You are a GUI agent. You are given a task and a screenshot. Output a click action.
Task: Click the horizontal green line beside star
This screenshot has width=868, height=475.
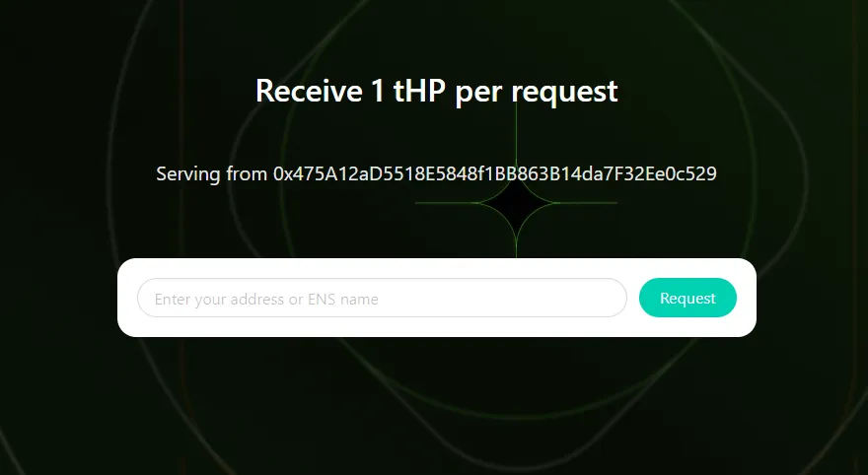[586, 203]
